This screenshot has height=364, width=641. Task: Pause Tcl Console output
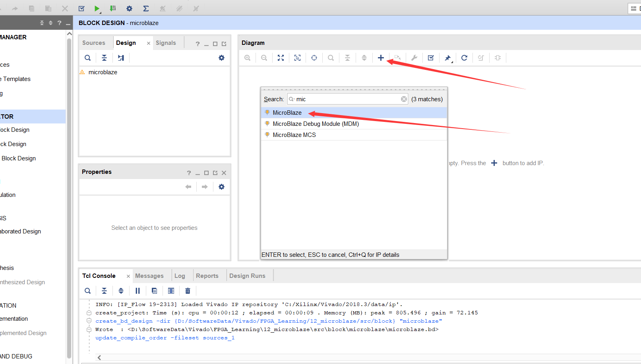click(x=137, y=291)
